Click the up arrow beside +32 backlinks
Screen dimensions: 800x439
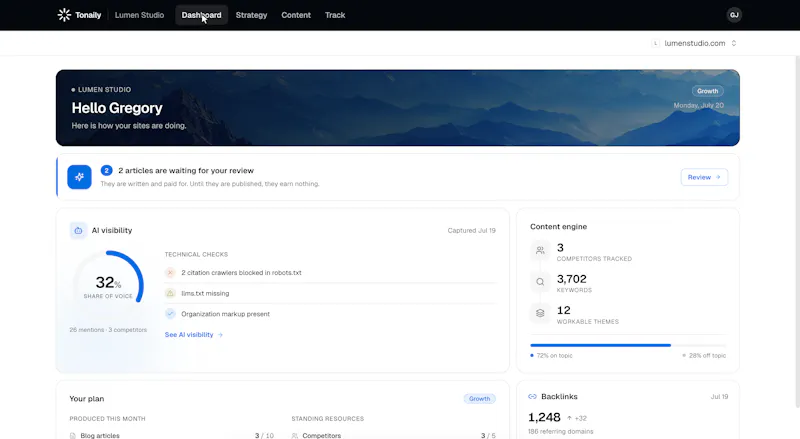click(569, 418)
